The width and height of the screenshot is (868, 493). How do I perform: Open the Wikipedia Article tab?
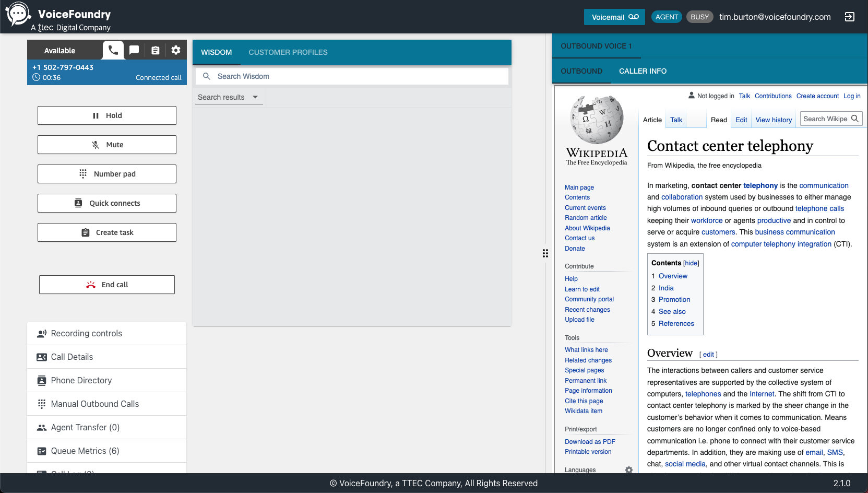click(652, 120)
